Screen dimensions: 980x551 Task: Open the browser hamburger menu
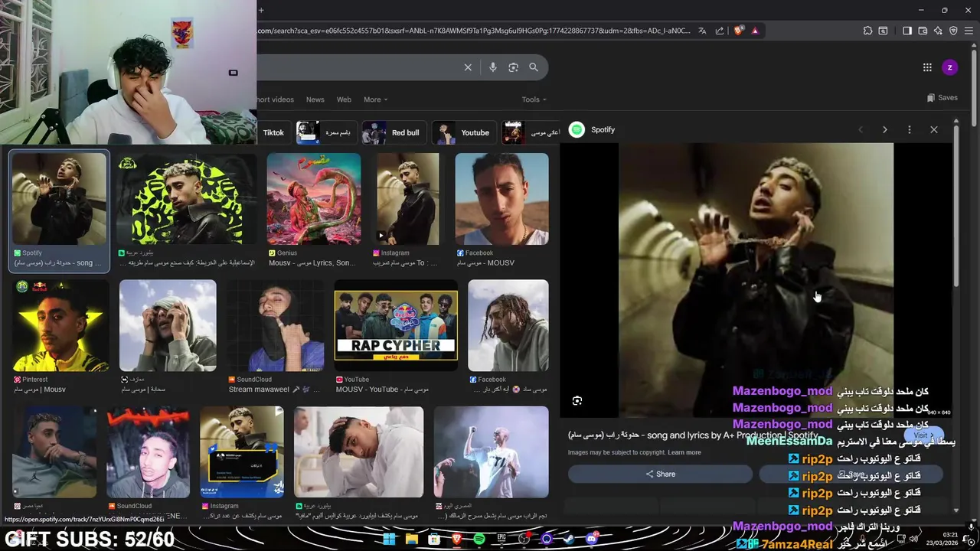point(969,31)
